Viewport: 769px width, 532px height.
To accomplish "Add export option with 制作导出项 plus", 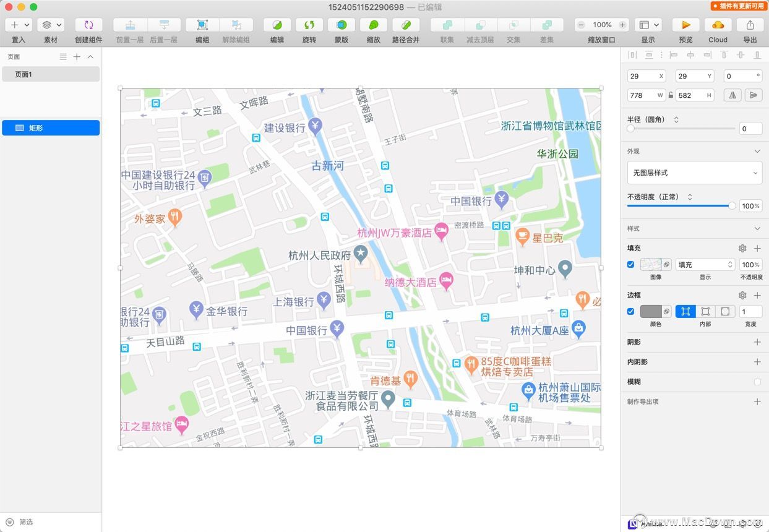I will click(x=757, y=401).
